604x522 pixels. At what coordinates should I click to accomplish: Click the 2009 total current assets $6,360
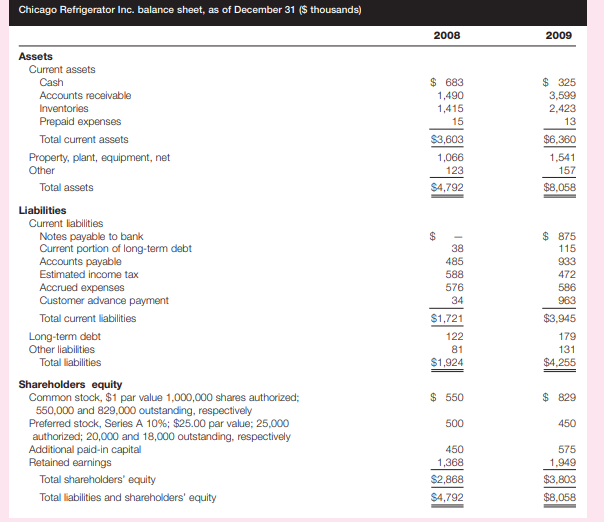click(559, 139)
